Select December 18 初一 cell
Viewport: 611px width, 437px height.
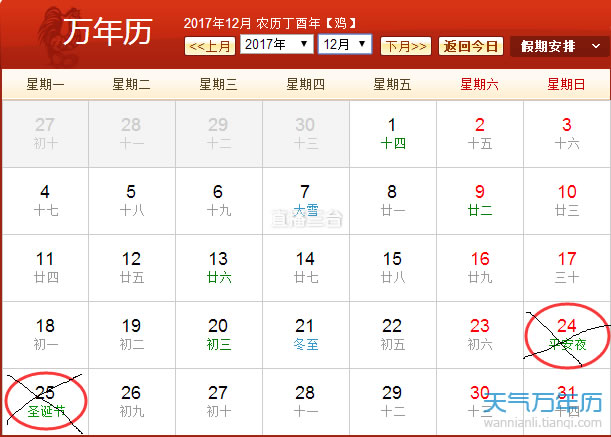(44, 334)
